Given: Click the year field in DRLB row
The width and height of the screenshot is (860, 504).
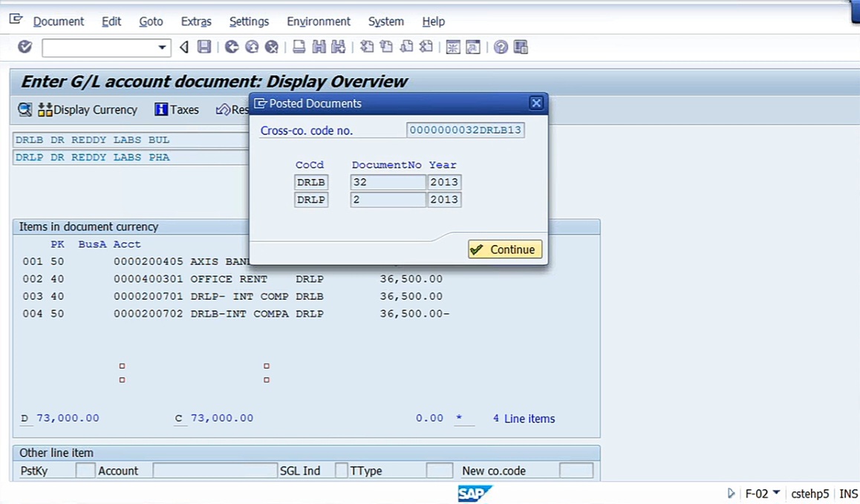Looking at the screenshot, I should [444, 182].
